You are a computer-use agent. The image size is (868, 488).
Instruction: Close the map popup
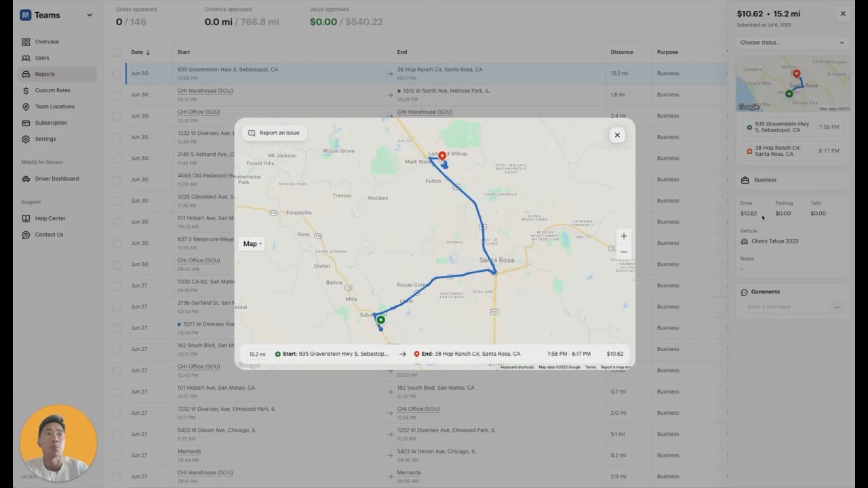coord(617,135)
